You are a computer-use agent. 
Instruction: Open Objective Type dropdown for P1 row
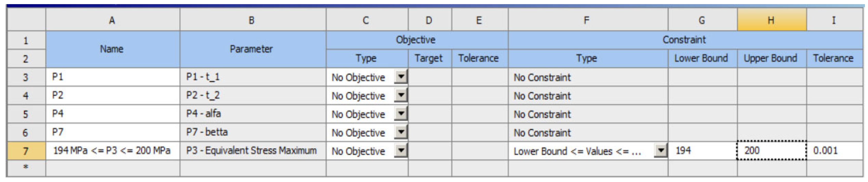point(401,77)
